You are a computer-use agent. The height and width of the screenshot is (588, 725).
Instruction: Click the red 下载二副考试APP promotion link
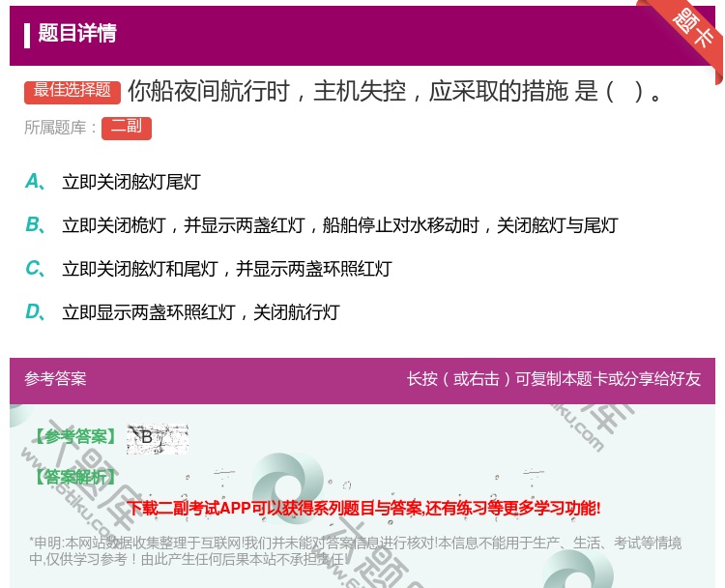[x=364, y=509]
